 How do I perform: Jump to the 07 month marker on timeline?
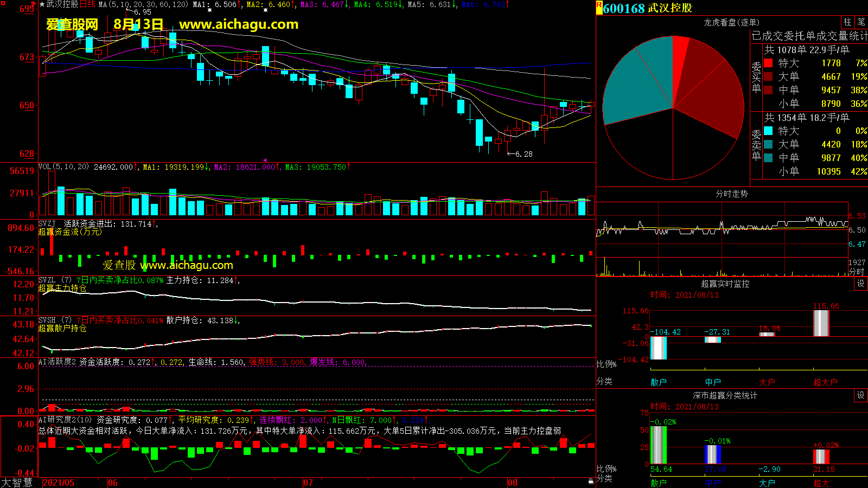tap(308, 483)
